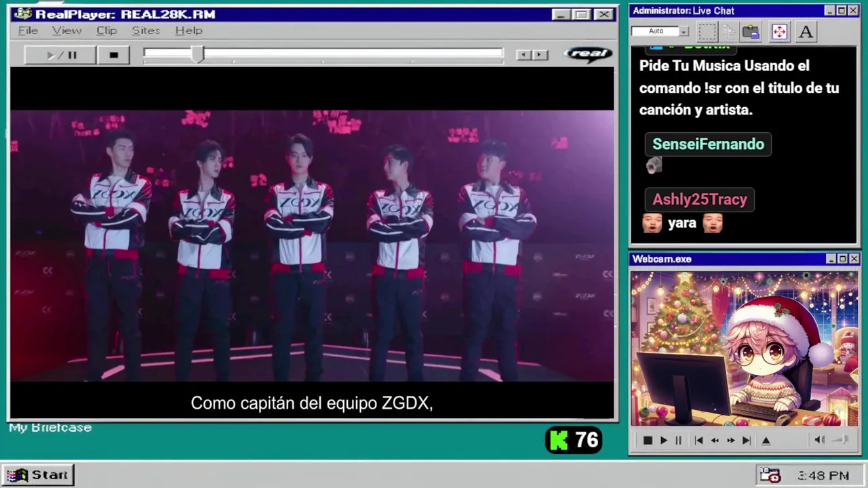868x488 pixels.
Task: Click the Real logo in RealPlayer
Action: (587, 54)
